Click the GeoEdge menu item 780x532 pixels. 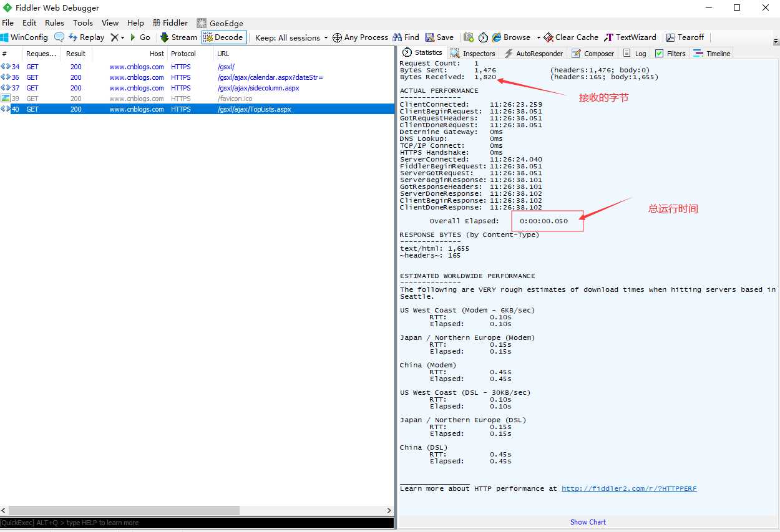(220, 23)
